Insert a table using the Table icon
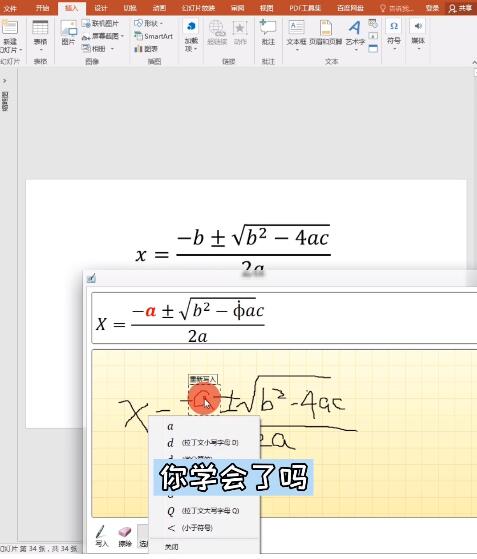Screen dimensions: 477x559 [x=40, y=27]
